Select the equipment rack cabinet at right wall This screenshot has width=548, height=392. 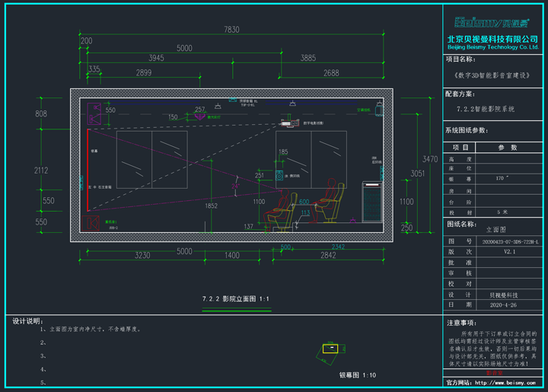click(372, 202)
